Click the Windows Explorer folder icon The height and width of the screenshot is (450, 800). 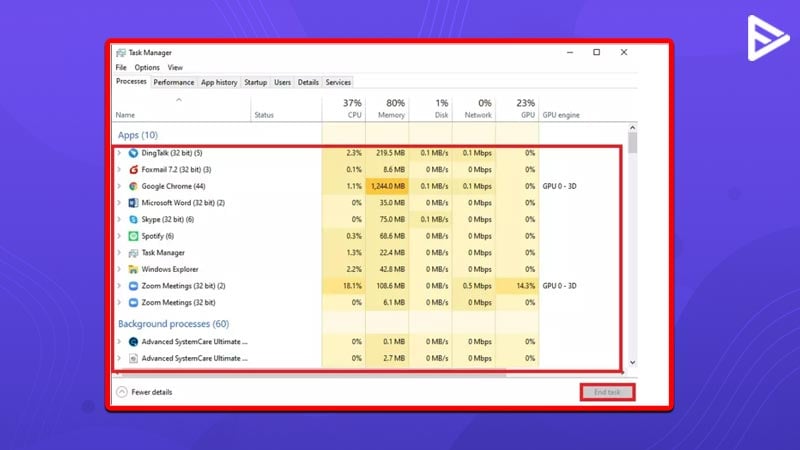click(133, 269)
